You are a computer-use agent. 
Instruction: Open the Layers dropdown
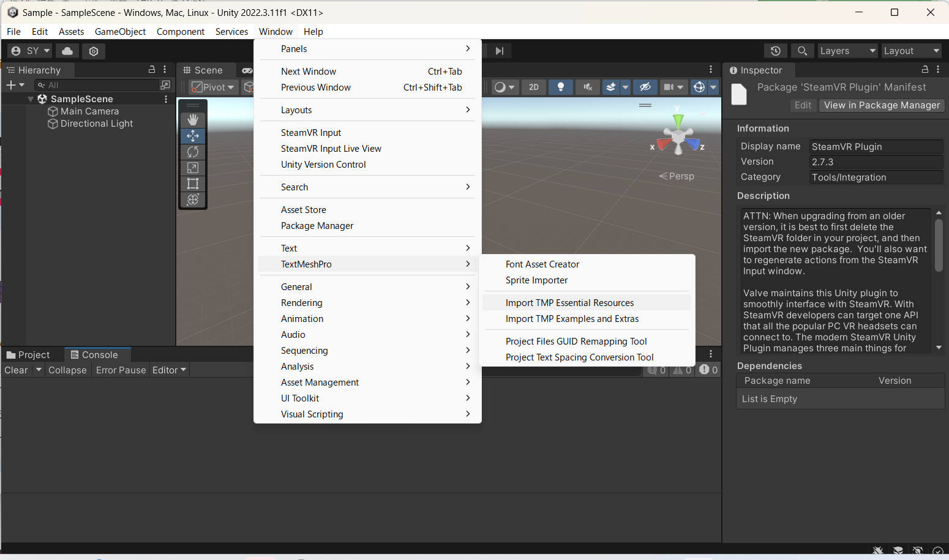847,51
